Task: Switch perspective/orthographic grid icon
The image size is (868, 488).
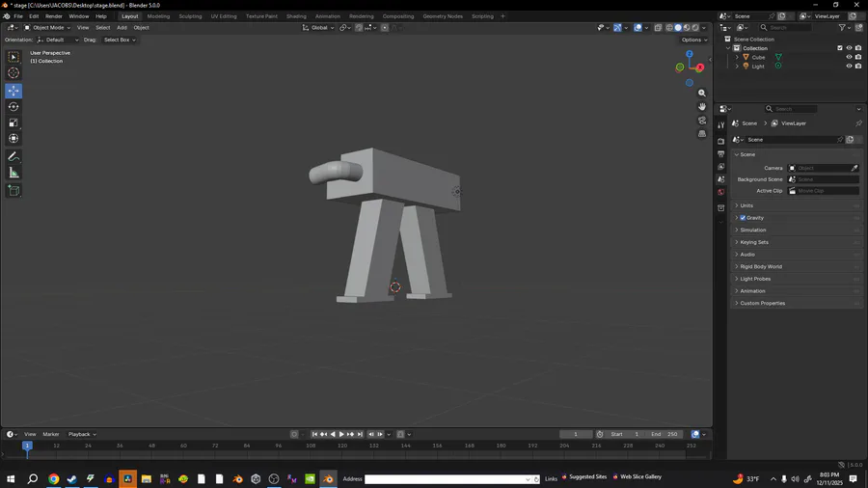Action: tap(701, 134)
